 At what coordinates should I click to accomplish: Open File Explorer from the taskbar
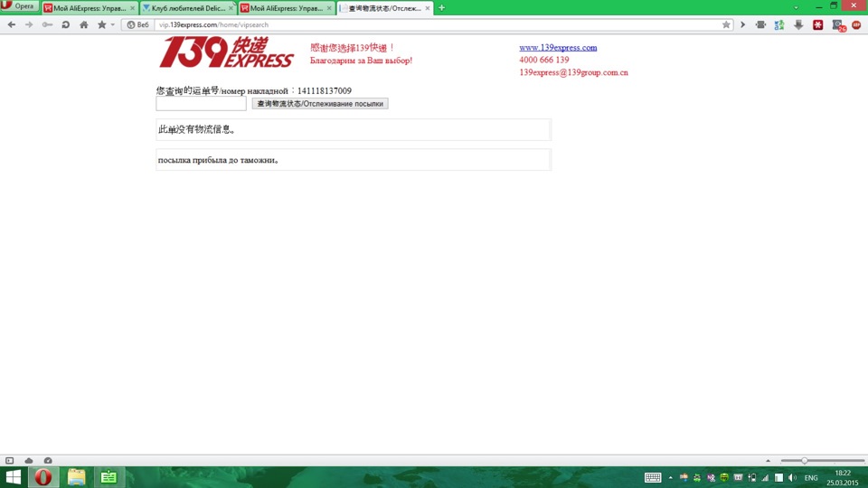click(76, 477)
